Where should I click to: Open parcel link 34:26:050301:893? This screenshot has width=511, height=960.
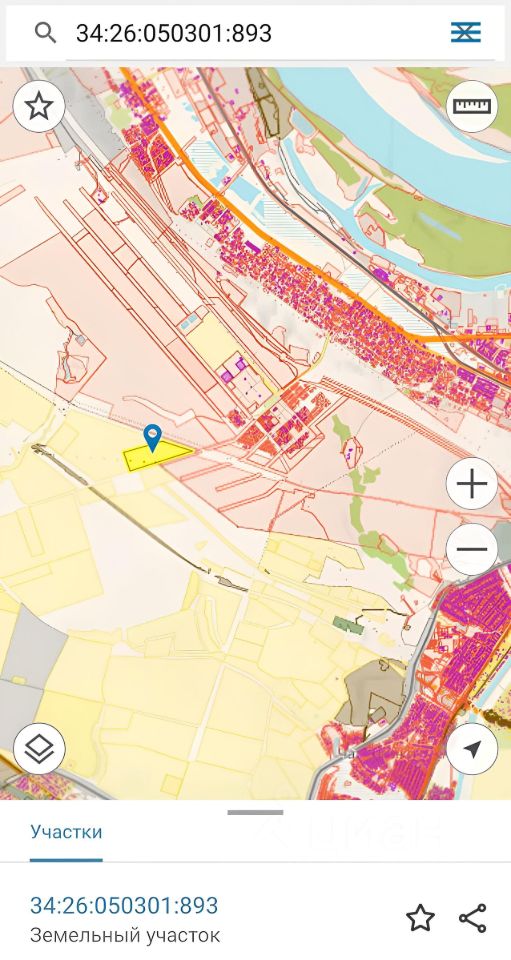(124, 905)
